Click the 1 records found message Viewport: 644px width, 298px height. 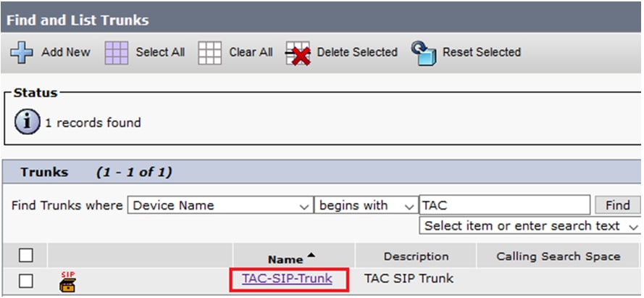(93, 123)
